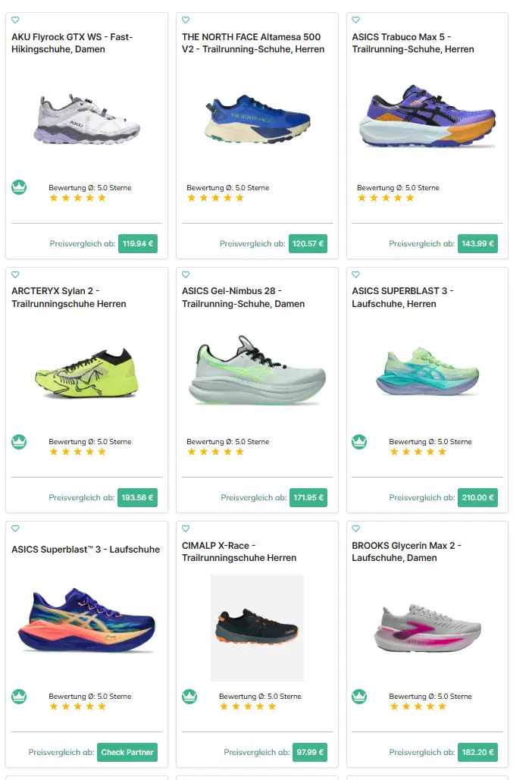Image resolution: width=532 pixels, height=780 pixels.
Task: View the ASICS Gel-Nimbus 28 shoe image
Action: pos(257,371)
